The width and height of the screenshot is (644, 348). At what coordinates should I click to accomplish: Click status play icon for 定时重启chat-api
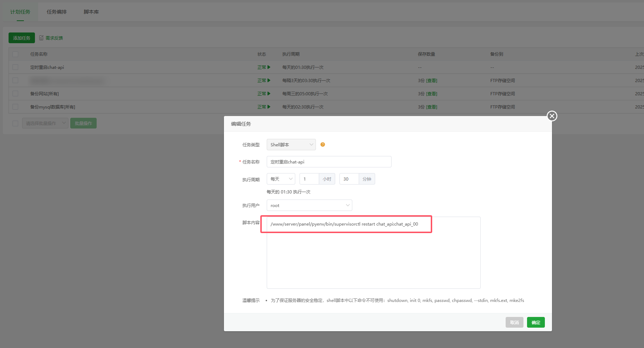269,67
